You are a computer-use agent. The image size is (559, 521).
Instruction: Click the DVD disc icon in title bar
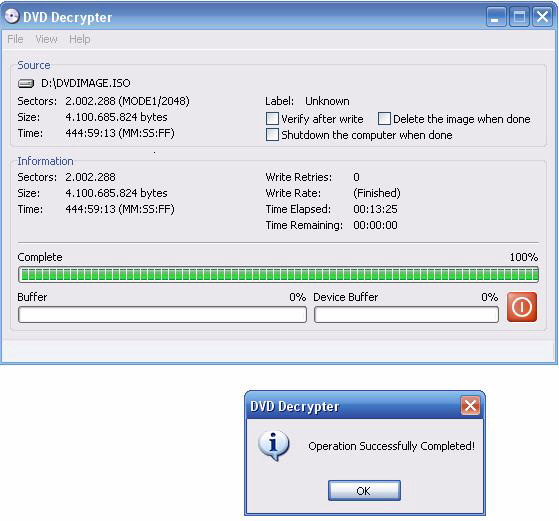[x=12, y=16]
